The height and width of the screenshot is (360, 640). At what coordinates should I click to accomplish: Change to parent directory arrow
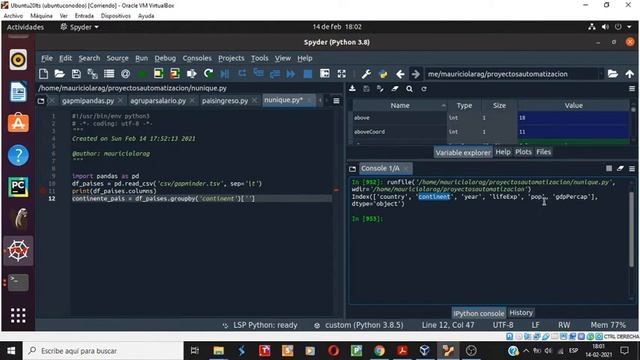pyautogui.click(x=629, y=74)
